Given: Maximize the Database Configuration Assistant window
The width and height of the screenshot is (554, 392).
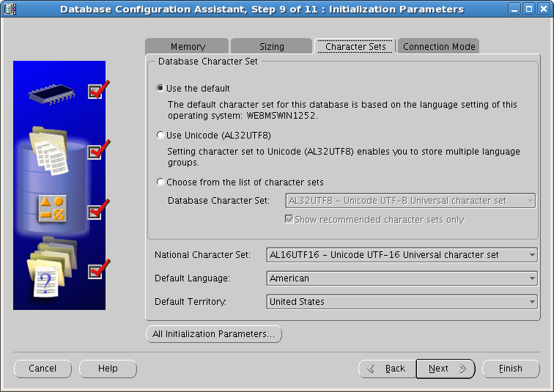Looking at the screenshot, I should tap(529, 9).
